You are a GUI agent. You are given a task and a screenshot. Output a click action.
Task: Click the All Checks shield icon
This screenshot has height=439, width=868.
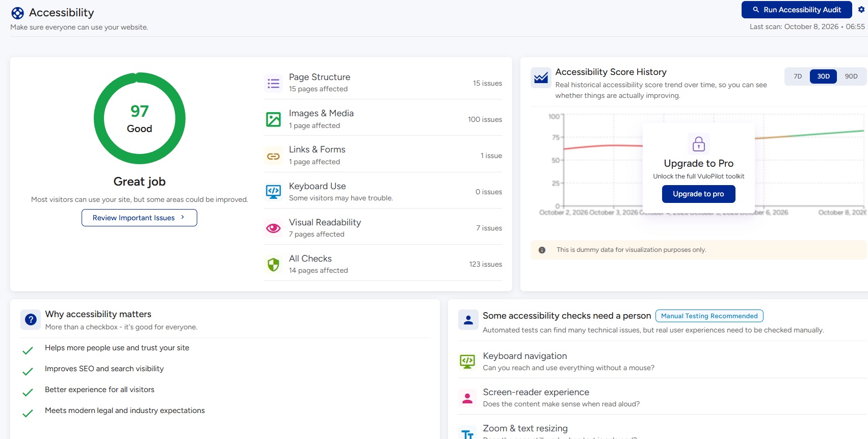pos(274,265)
